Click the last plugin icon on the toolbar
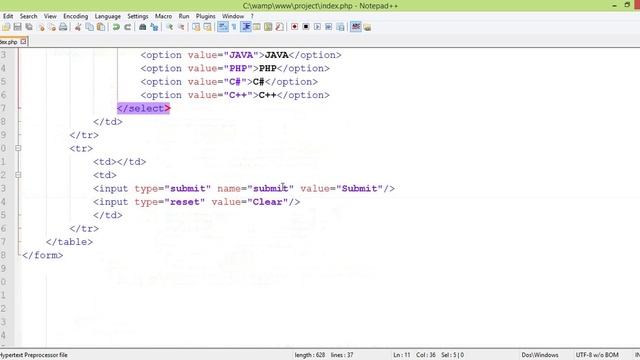640x360 pixels. (x=367, y=27)
